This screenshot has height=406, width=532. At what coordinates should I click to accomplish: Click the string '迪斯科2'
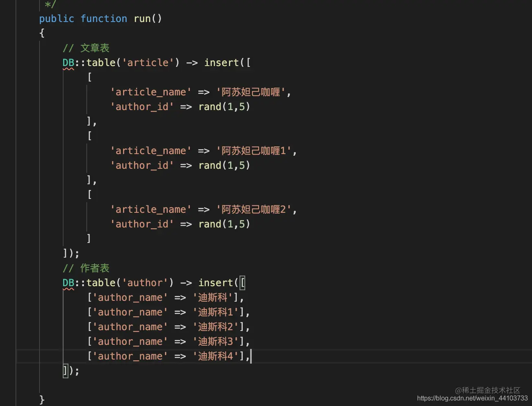(215, 327)
